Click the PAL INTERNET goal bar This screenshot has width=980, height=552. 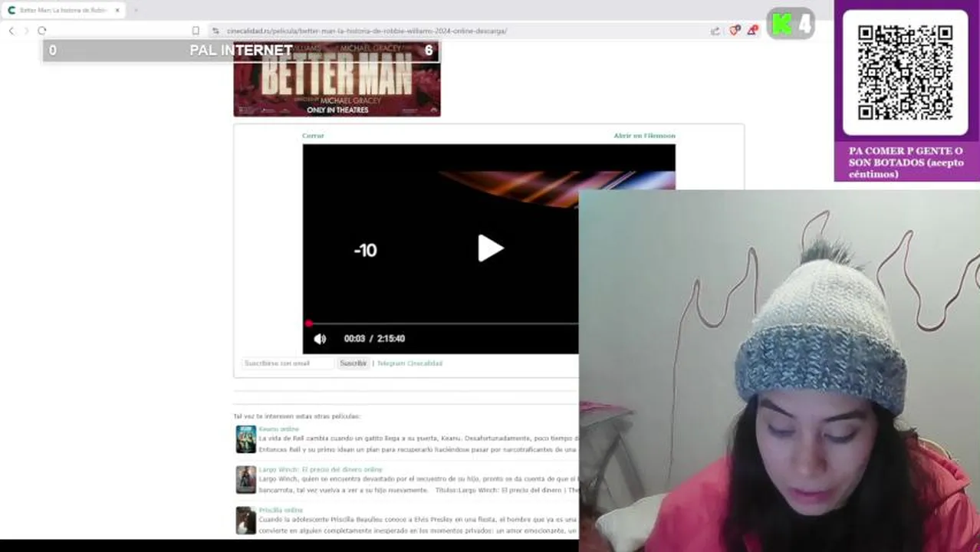[241, 51]
